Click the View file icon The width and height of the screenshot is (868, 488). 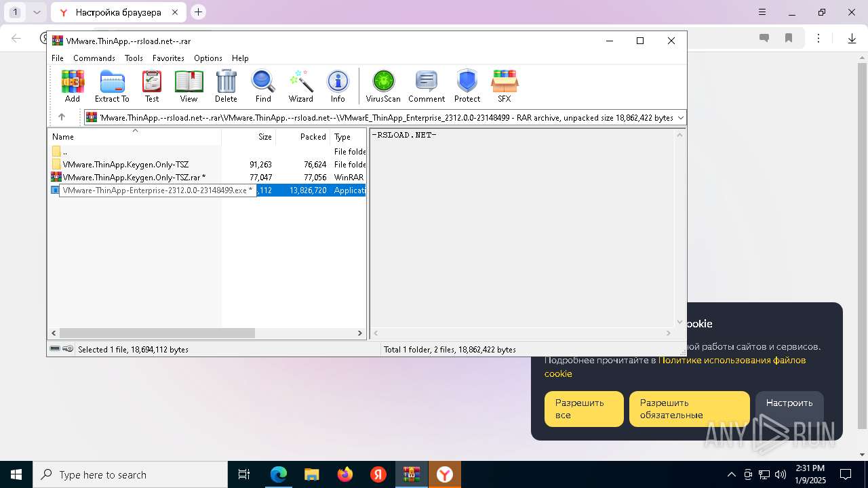pyautogui.click(x=189, y=86)
